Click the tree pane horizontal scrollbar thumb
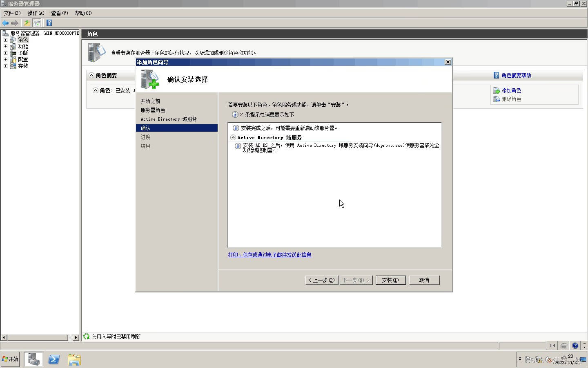The width and height of the screenshot is (588, 368). (38, 338)
